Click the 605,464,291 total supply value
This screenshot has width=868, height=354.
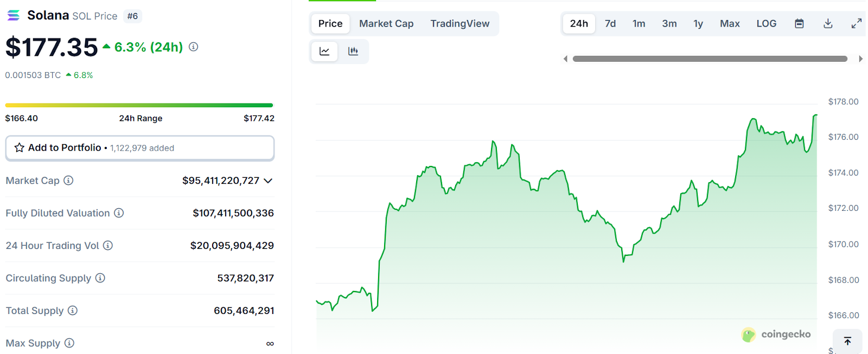point(244,311)
